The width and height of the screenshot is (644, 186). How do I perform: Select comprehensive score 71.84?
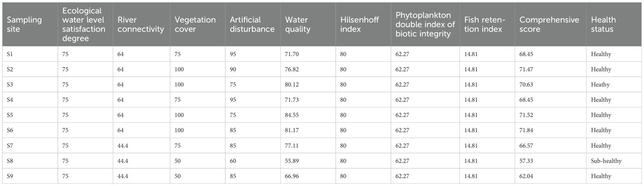(x=526, y=130)
